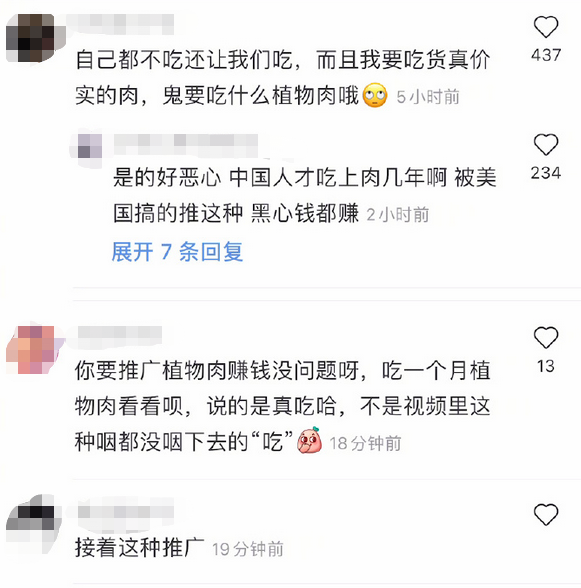Open the blurred username above "是的好恶心"
Viewport: 581px width, 588px height.
coord(186,144)
